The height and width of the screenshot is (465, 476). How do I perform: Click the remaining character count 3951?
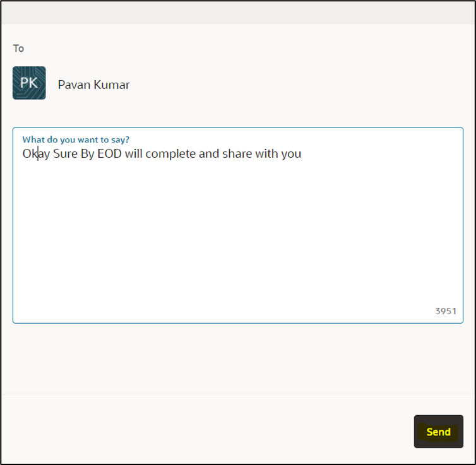pyautogui.click(x=446, y=311)
